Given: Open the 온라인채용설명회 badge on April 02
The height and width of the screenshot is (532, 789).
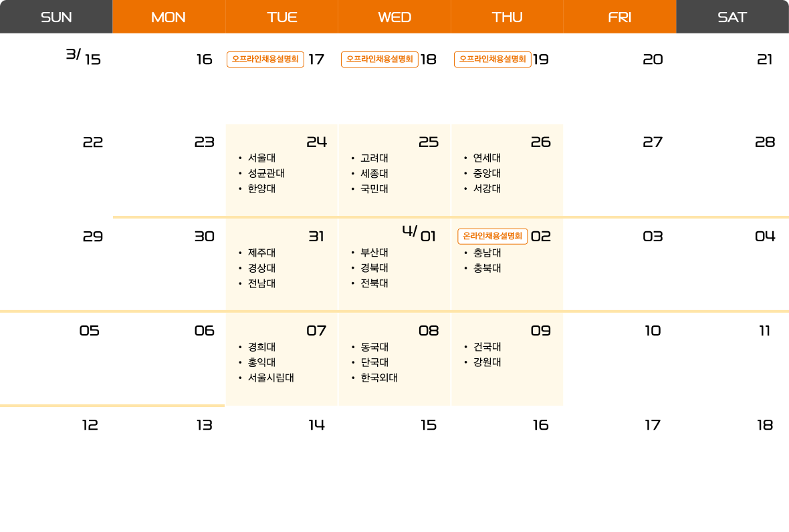Looking at the screenshot, I should (493, 236).
